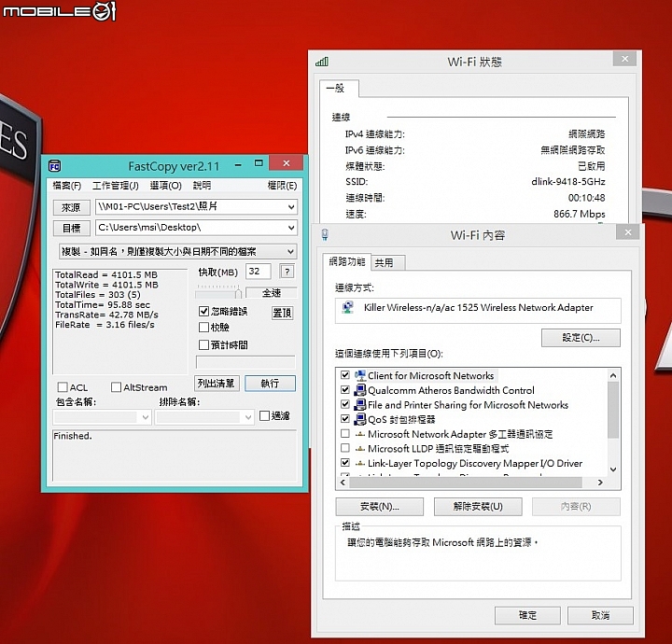Click the 目標 destination button
Screen dimensions: 672x644
72,228
